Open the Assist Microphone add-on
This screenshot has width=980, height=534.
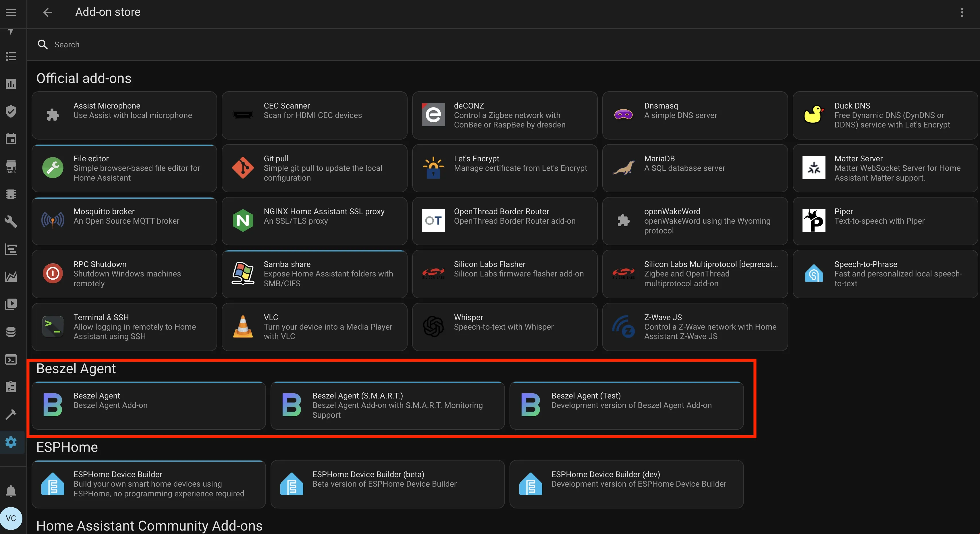tap(124, 115)
